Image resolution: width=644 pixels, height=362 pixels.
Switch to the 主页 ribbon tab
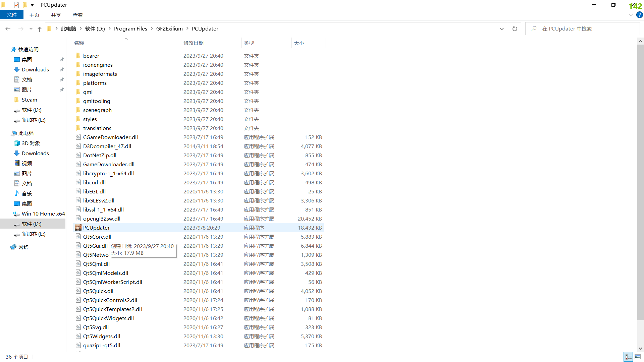click(x=34, y=15)
